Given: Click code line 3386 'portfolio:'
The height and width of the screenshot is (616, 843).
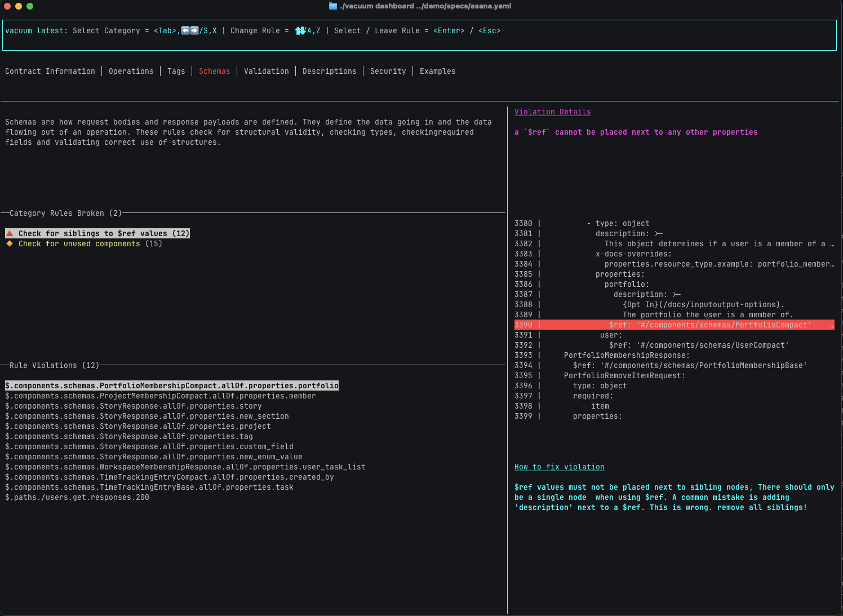Looking at the screenshot, I should click(582, 284).
